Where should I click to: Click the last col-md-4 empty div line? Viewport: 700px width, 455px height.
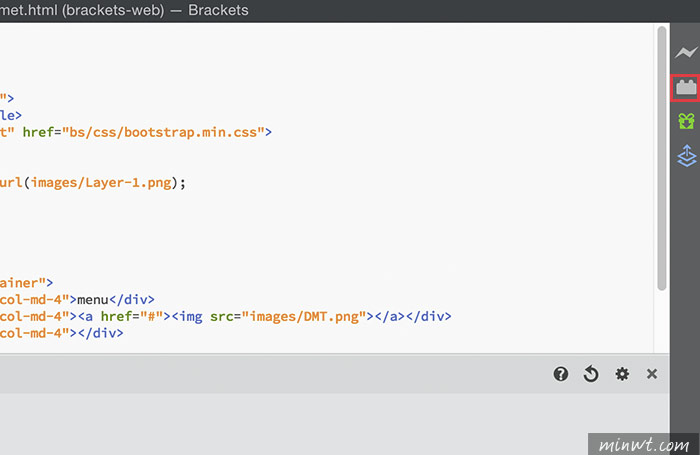62,333
